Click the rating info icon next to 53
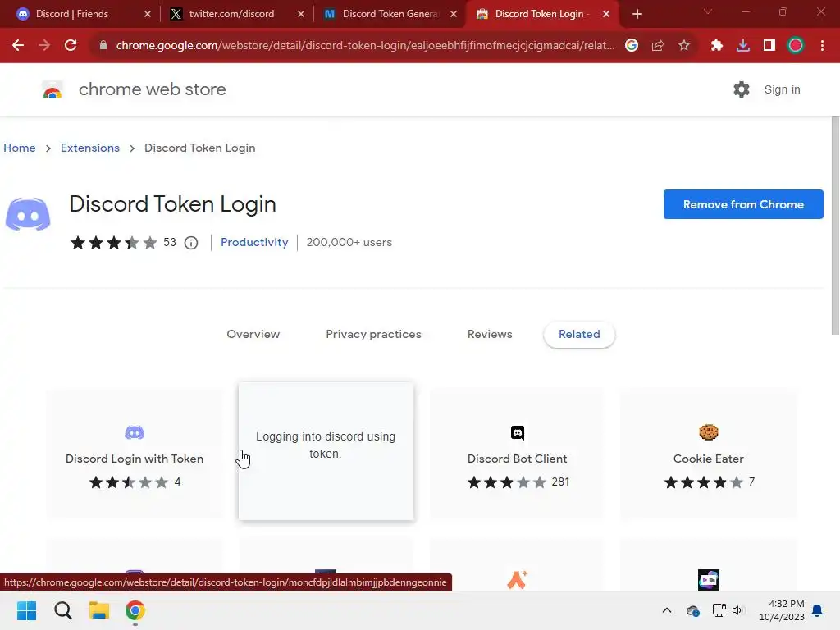This screenshot has width=840, height=630. point(191,243)
